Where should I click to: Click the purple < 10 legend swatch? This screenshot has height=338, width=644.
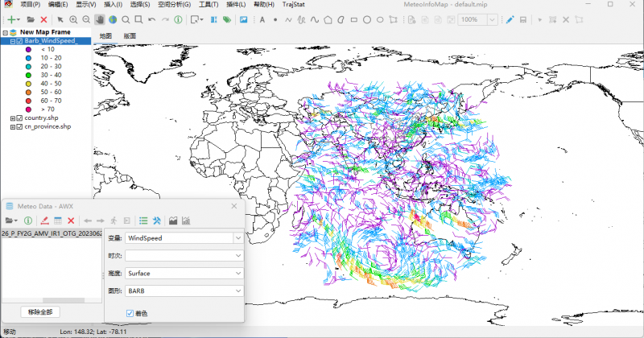click(27, 49)
